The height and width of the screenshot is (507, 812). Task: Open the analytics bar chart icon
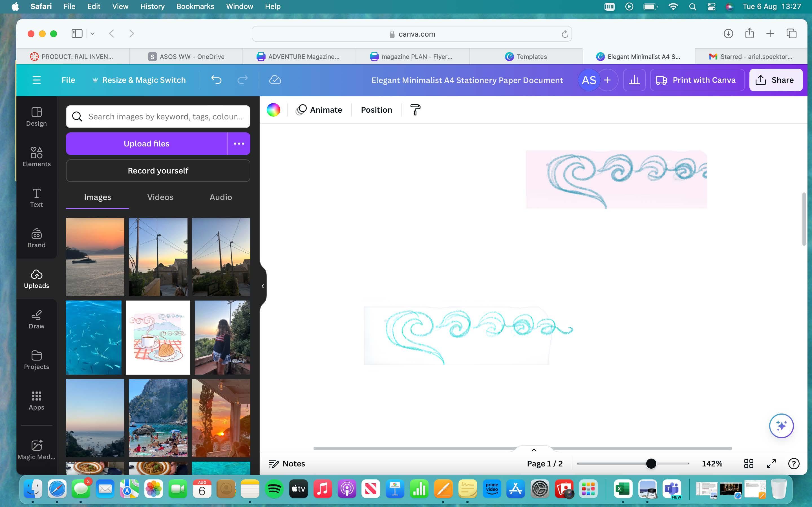tap(634, 80)
